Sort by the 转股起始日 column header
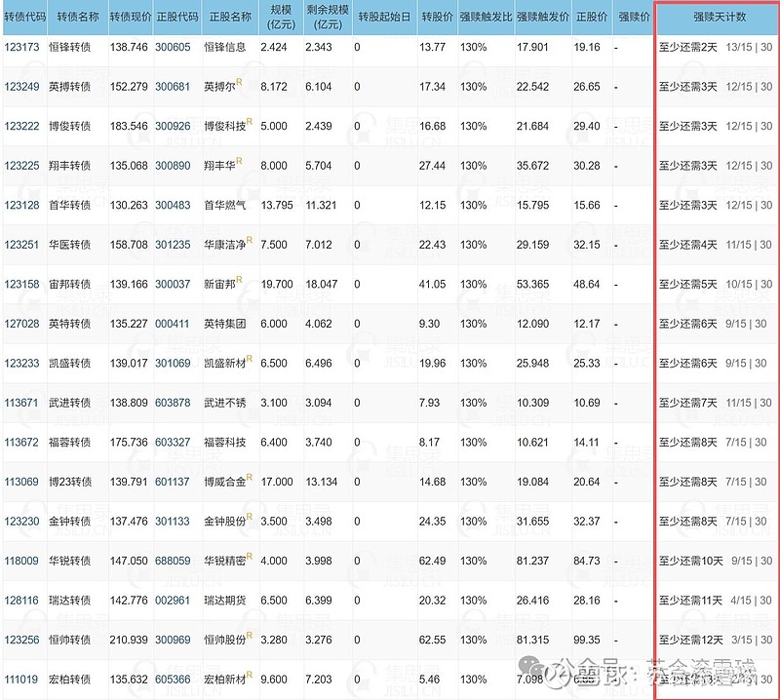Viewport: 780px width, 700px height. pos(384,17)
